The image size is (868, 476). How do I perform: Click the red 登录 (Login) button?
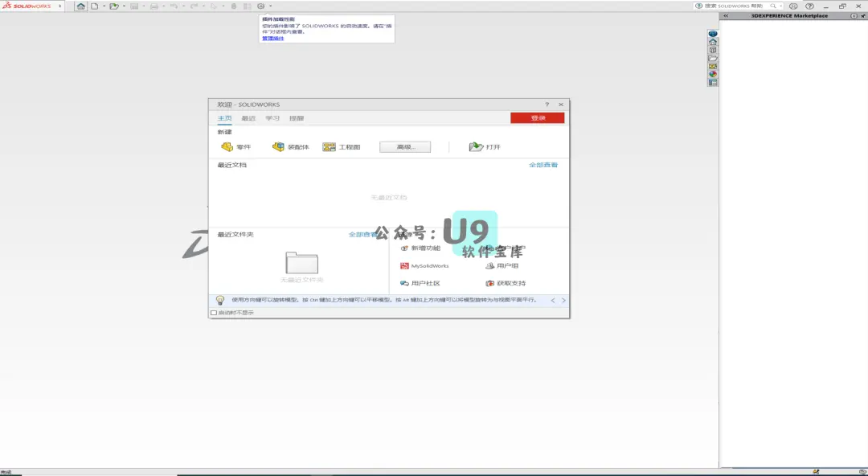pyautogui.click(x=538, y=118)
